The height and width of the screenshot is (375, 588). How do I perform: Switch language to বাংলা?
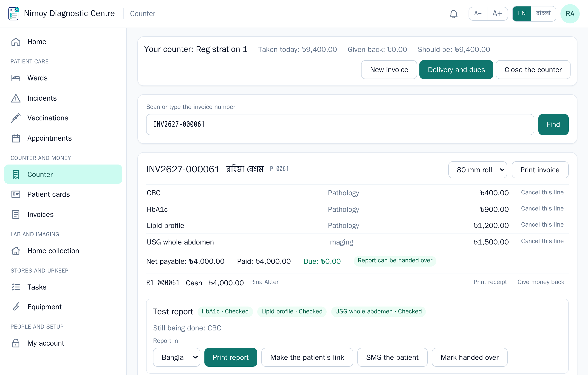pyautogui.click(x=543, y=13)
